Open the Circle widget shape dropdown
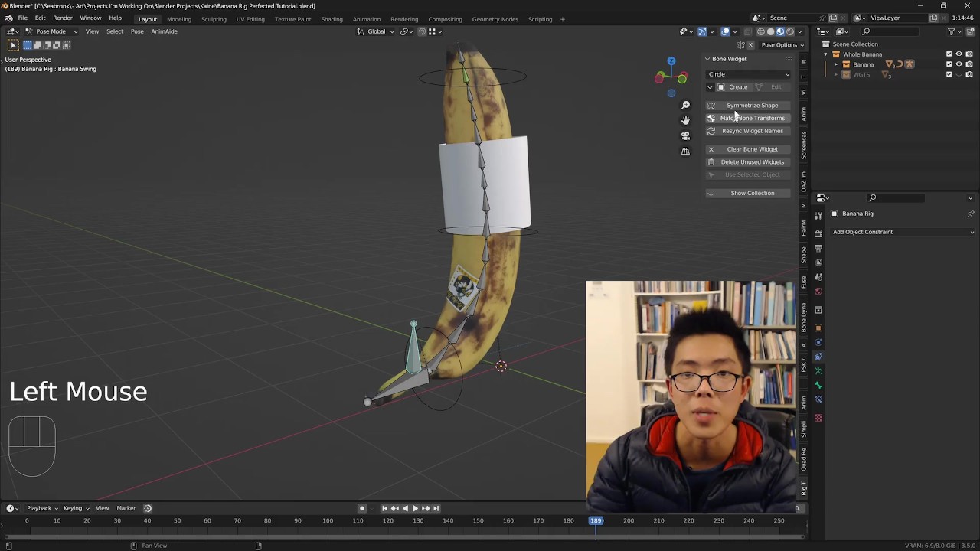Image resolution: width=980 pixels, height=551 pixels. coord(748,74)
